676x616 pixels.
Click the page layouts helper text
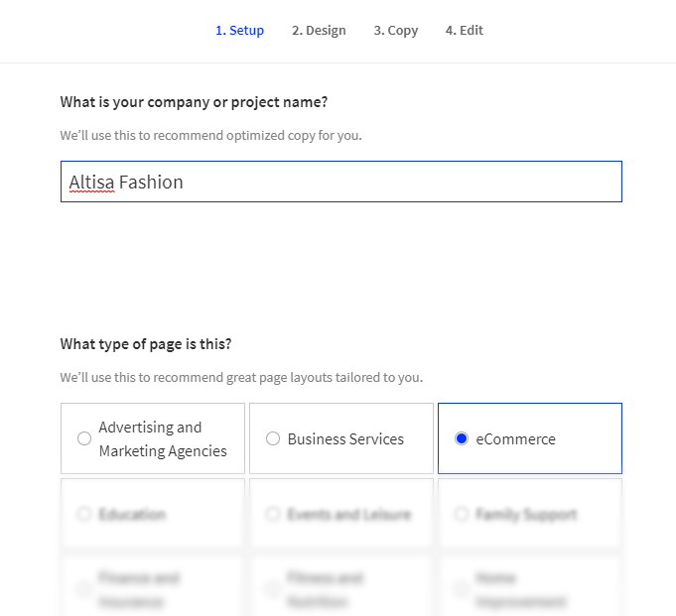tap(241, 378)
